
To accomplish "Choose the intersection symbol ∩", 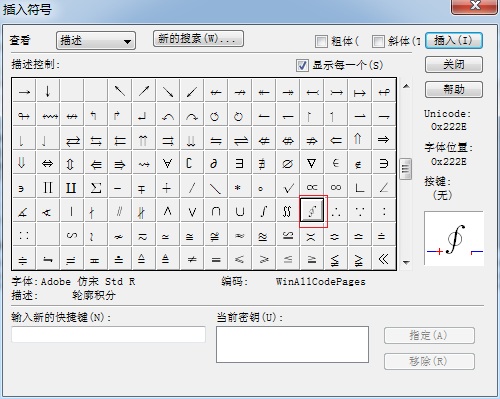I will (x=216, y=211).
